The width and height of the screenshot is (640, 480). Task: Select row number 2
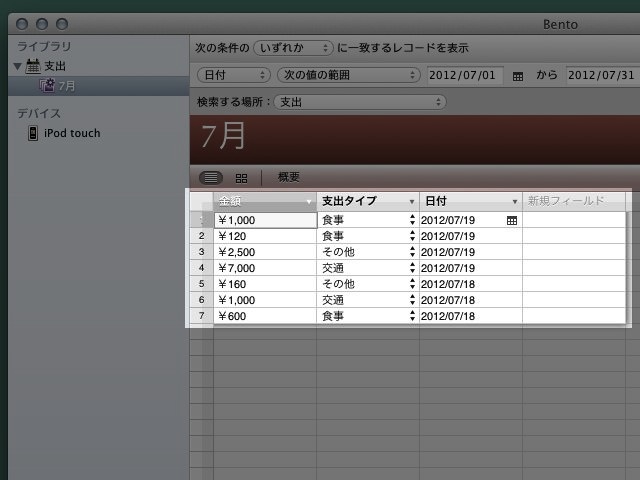pos(202,236)
